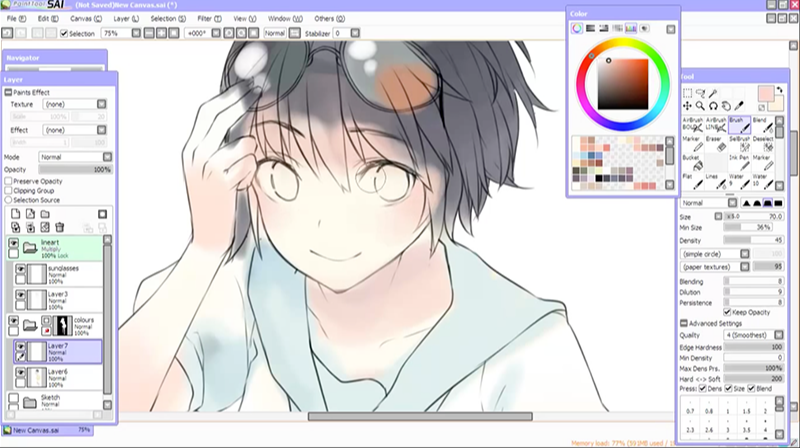Choose the Brush tool
Image resolution: width=800 pixels, height=448 pixels.
pyautogui.click(x=740, y=125)
